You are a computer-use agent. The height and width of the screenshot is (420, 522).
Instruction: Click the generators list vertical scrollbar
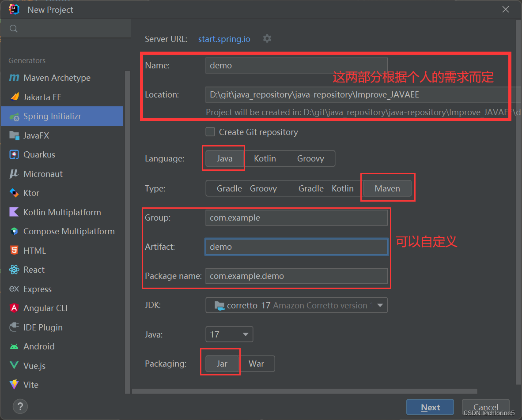[x=128, y=232]
